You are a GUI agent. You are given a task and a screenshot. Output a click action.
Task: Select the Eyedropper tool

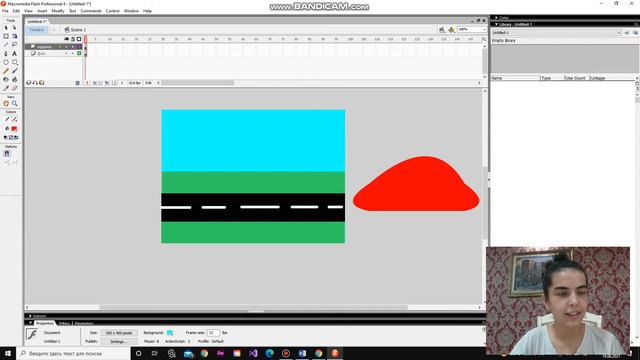click(6, 88)
